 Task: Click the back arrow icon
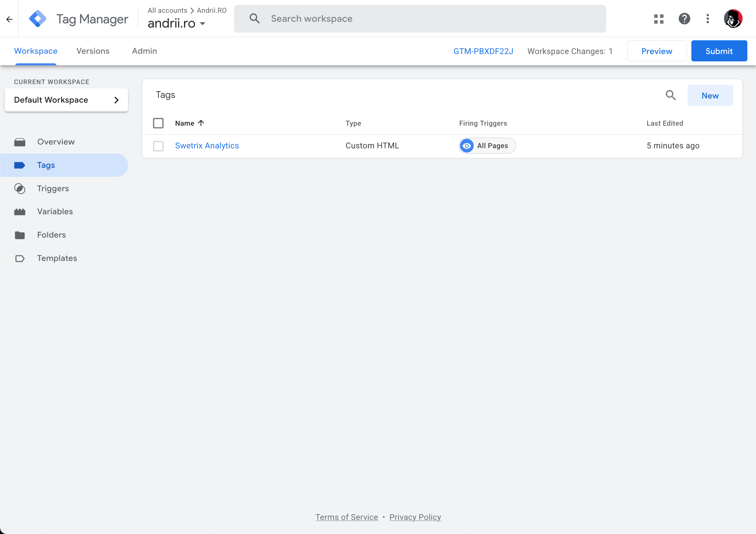point(9,19)
